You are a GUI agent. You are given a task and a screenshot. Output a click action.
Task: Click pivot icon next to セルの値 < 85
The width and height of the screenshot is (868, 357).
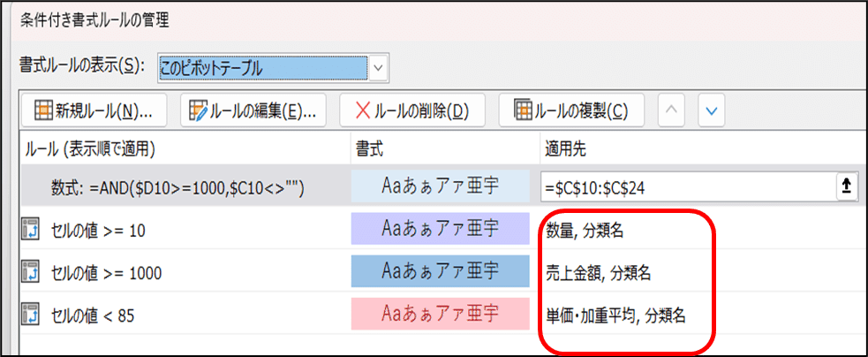[x=30, y=315]
